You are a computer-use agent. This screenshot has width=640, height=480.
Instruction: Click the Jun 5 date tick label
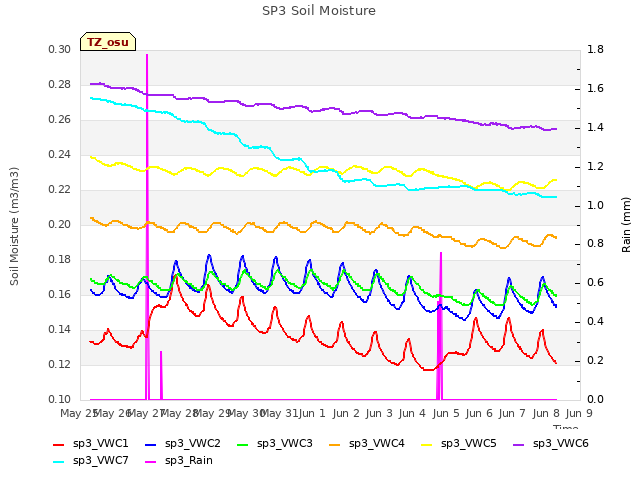pos(446,414)
